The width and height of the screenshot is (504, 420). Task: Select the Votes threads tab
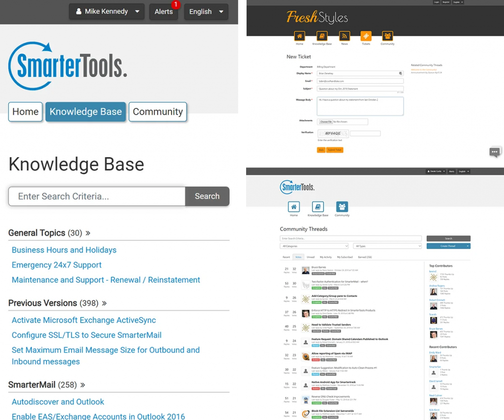click(x=298, y=257)
